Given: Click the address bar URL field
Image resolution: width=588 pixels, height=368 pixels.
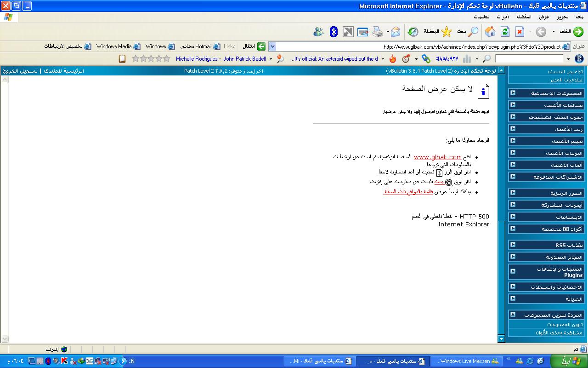Looking at the screenshot, I should point(419,46).
